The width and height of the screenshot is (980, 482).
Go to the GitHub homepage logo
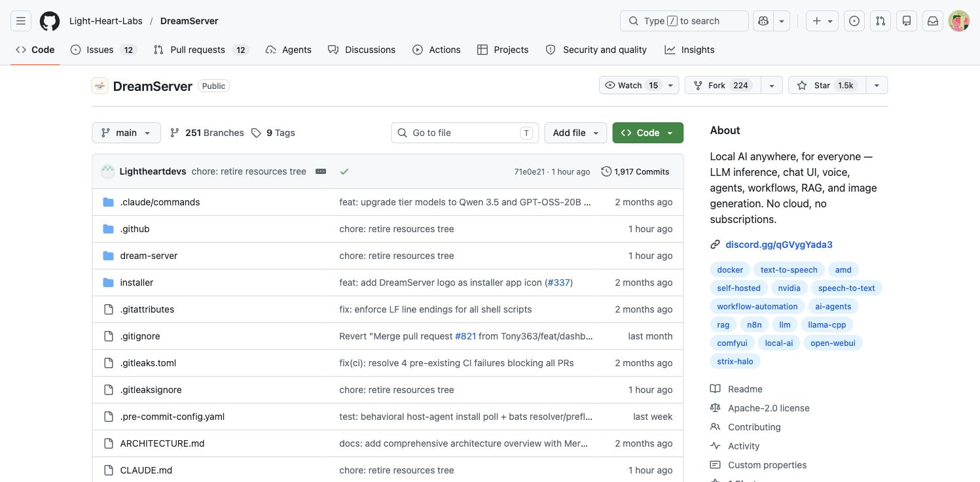click(50, 21)
